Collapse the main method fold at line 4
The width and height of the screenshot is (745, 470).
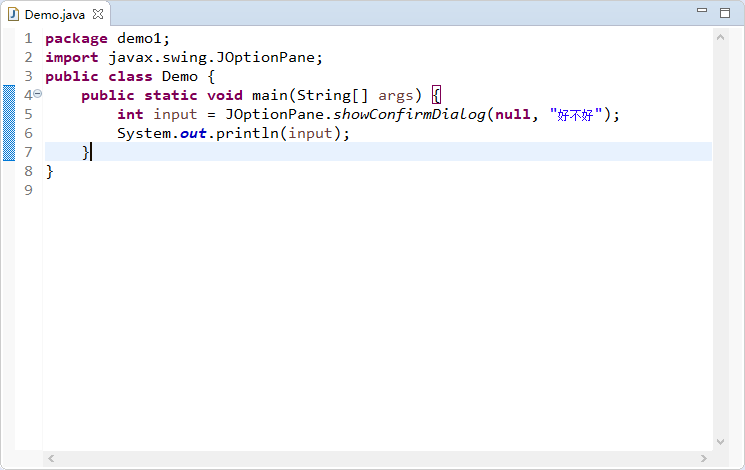click(38, 94)
